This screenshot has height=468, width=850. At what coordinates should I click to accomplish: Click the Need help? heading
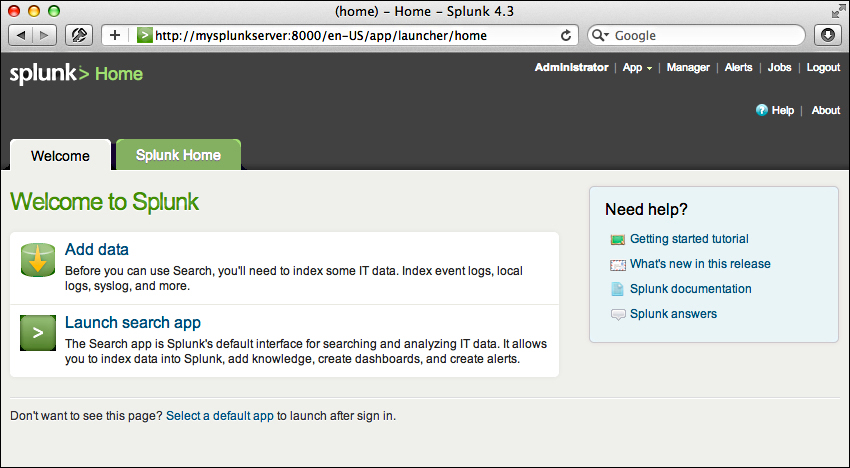click(x=646, y=209)
